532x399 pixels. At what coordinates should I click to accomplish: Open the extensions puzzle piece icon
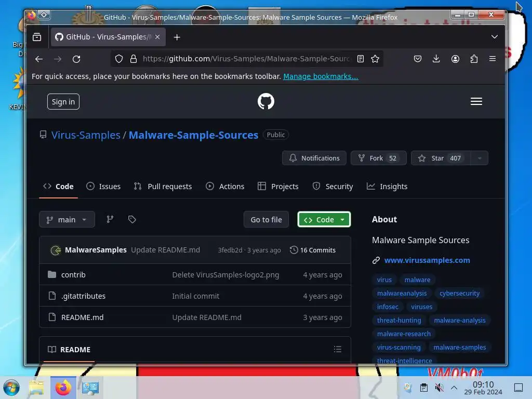(474, 59)
